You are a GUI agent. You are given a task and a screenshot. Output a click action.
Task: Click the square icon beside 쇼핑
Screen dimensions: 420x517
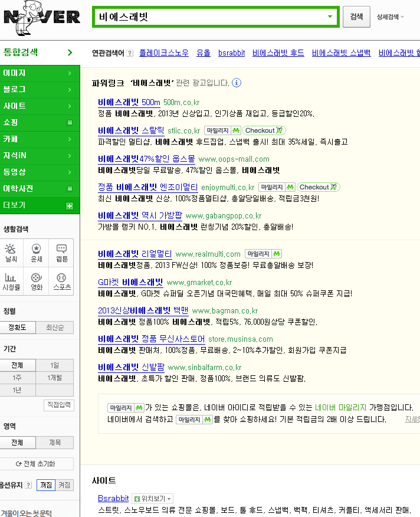tap(70, 123)
